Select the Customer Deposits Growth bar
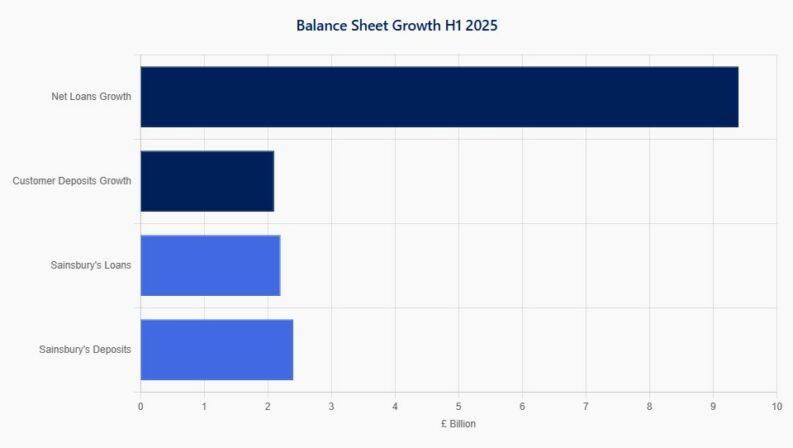The image size is (793, 448). [207, 181]
